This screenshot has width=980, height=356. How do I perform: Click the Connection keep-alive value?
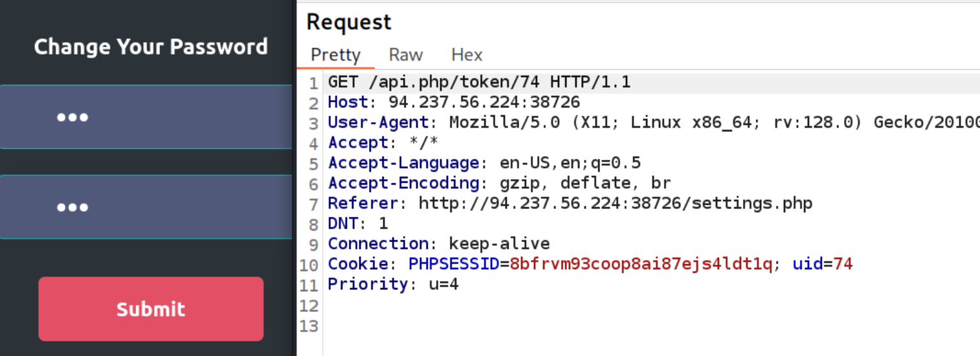tap(499, 243)
